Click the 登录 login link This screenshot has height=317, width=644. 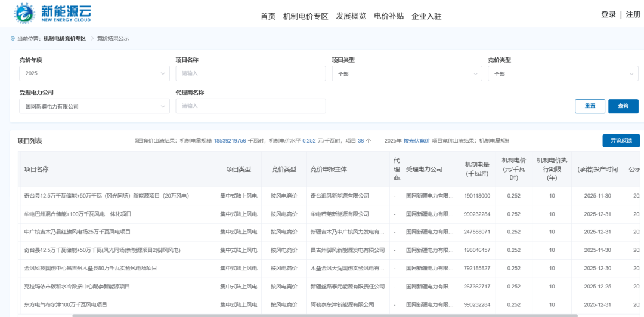pos(608,14)
